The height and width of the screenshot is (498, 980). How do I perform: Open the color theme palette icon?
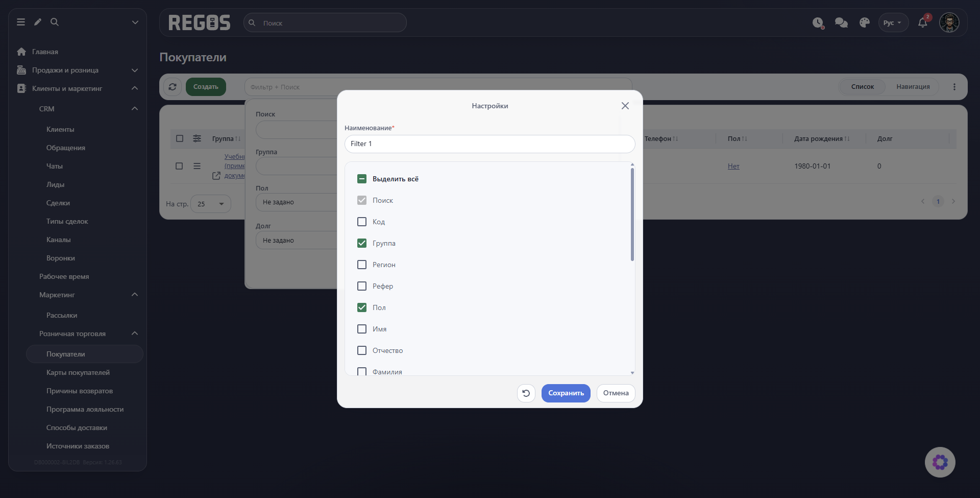point(864,23)
